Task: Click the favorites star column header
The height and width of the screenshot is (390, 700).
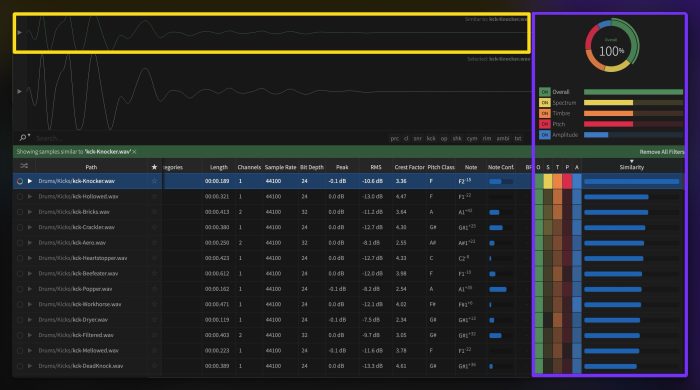Action: pos(154,167)
